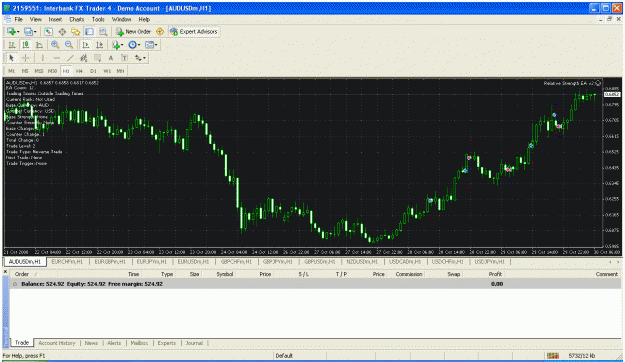Viewport: 625px width, 362px height.
Task: Switch to the EURCHFm,H1 chart tab
Action: coord(67,262)
